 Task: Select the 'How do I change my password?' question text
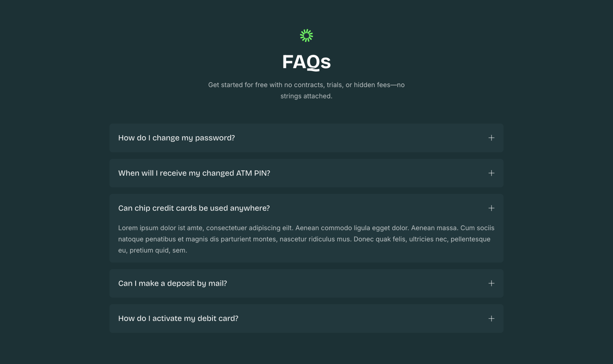176,138
